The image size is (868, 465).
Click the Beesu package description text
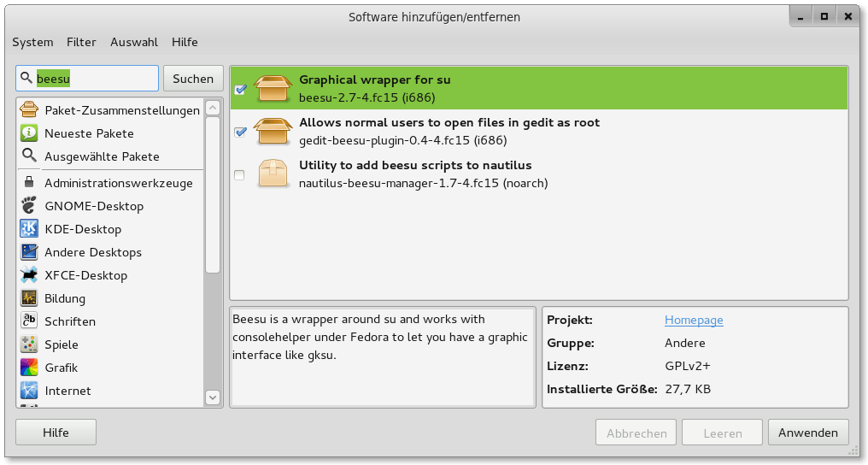tap(380, 337)
